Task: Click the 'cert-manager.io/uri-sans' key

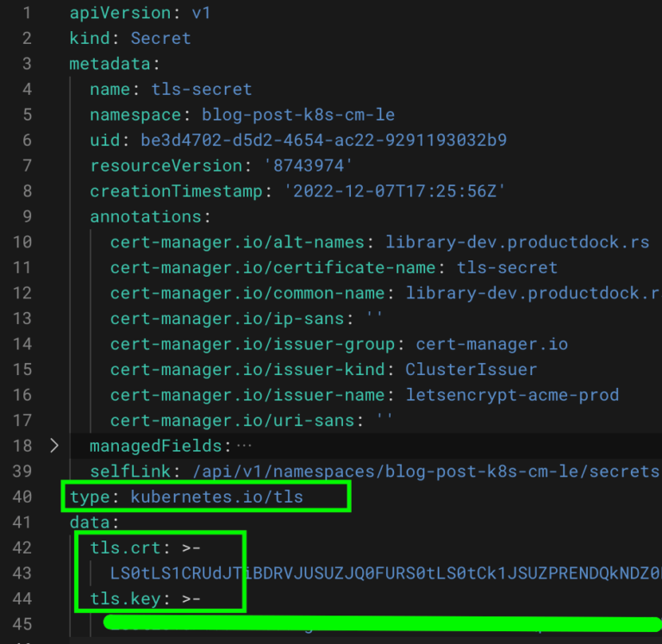Action: [232, 420]
